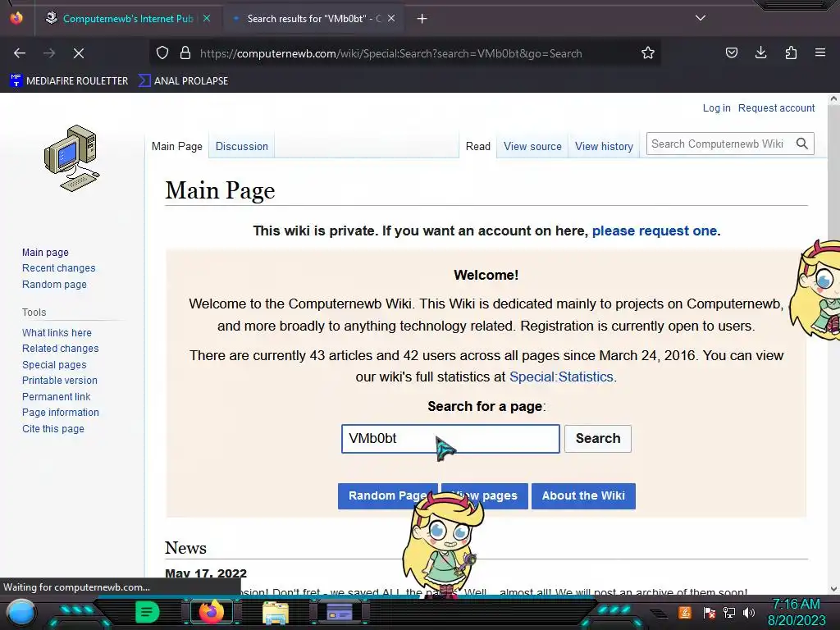This screenshot has height=630, width=840.
Task: Open the Start orb on the taskbar
Action: [x=21, y=613]
